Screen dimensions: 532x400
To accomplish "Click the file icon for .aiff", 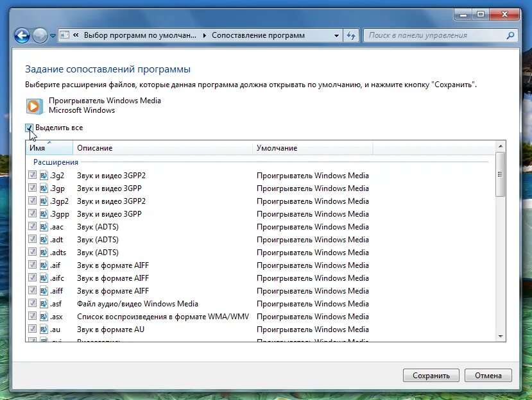I will tap(44, 291).
